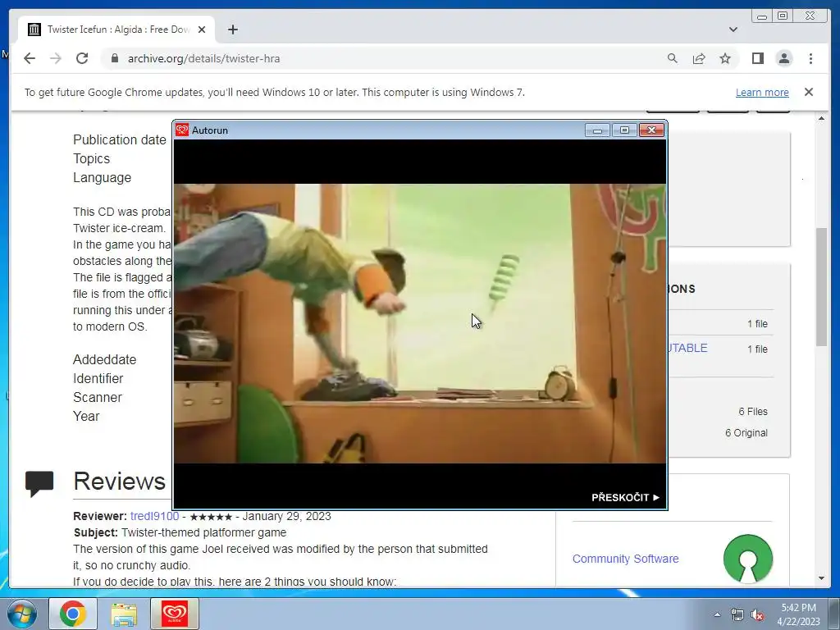Click the page scroll up arrow
Screen dimensions: 840x630
(x=821, y=118)
